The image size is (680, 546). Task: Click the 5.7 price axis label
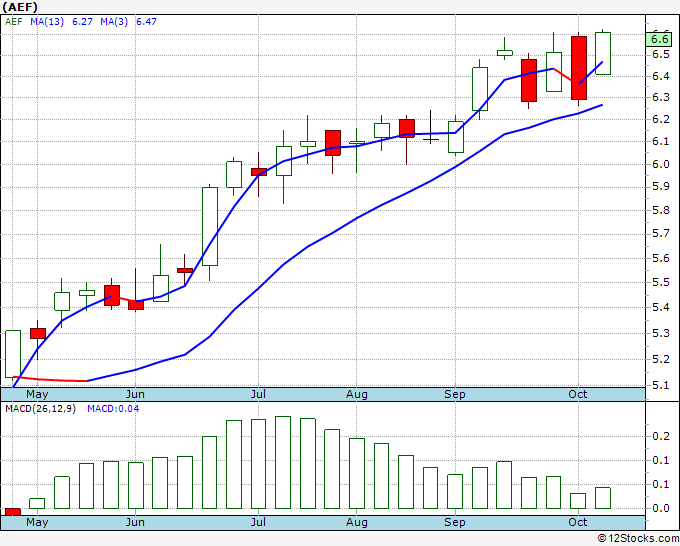click(x=661, y=234)
